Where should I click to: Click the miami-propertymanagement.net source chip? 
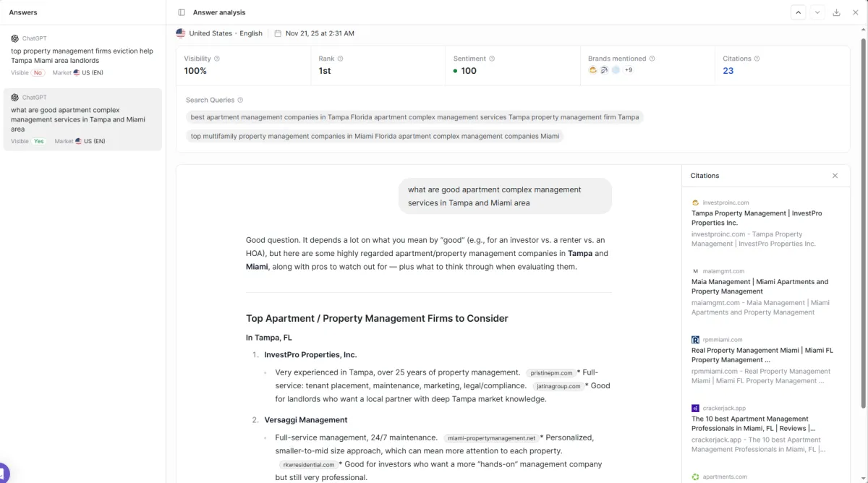[492, 438]
